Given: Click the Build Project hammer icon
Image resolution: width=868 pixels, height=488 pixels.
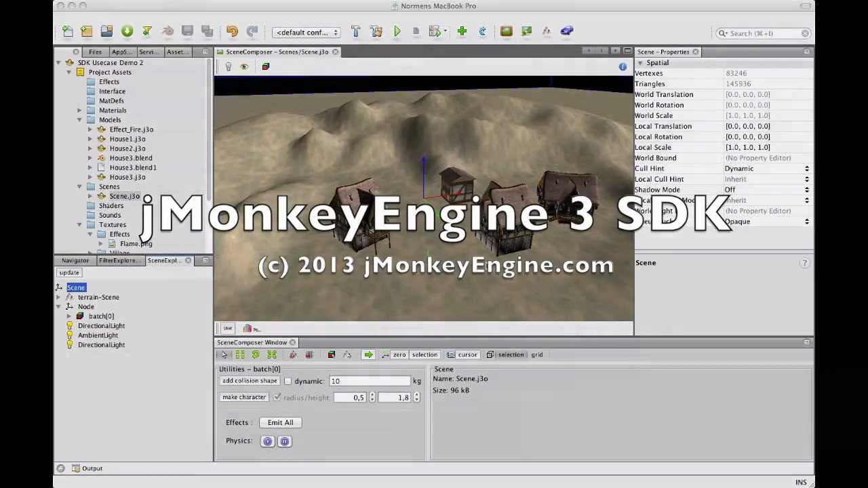Looking at the screenshot, I should [355, 31].
